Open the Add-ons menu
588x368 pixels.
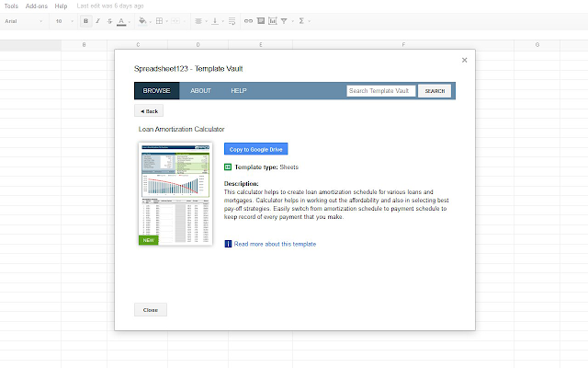click(x=37, y=6)
